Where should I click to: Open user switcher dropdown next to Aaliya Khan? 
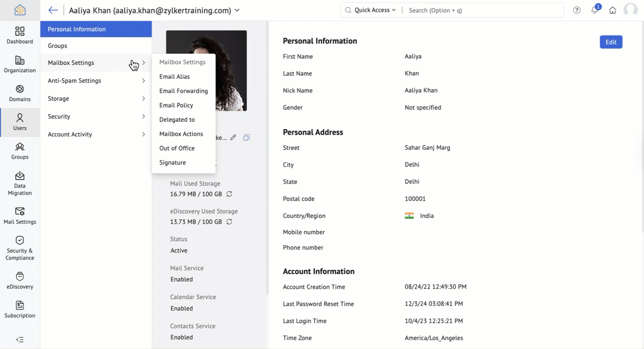click(237, 10)
